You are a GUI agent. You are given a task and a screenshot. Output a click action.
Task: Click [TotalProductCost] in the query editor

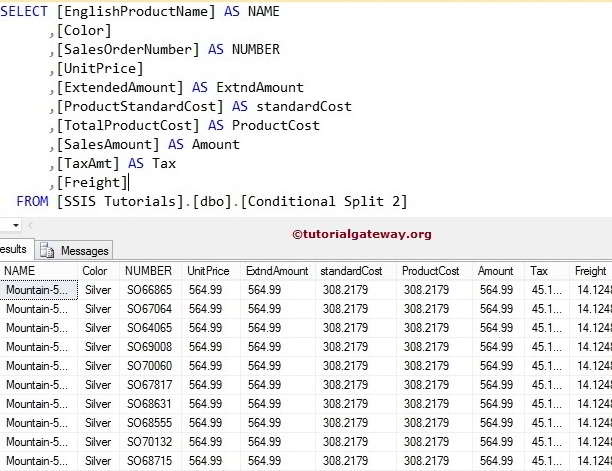click(128, 126)
